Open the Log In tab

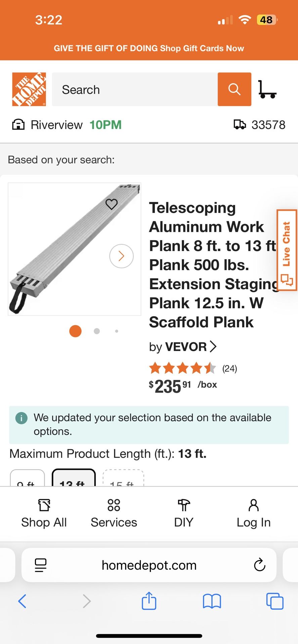253,513
